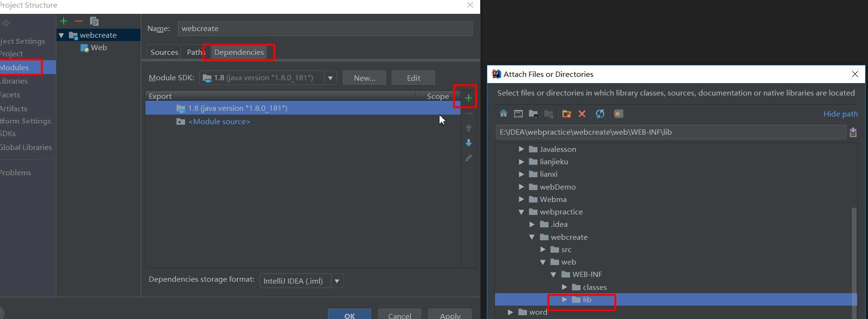
Task: Toggle show hidden files and directories icon
Action: [x=618, y=114]
